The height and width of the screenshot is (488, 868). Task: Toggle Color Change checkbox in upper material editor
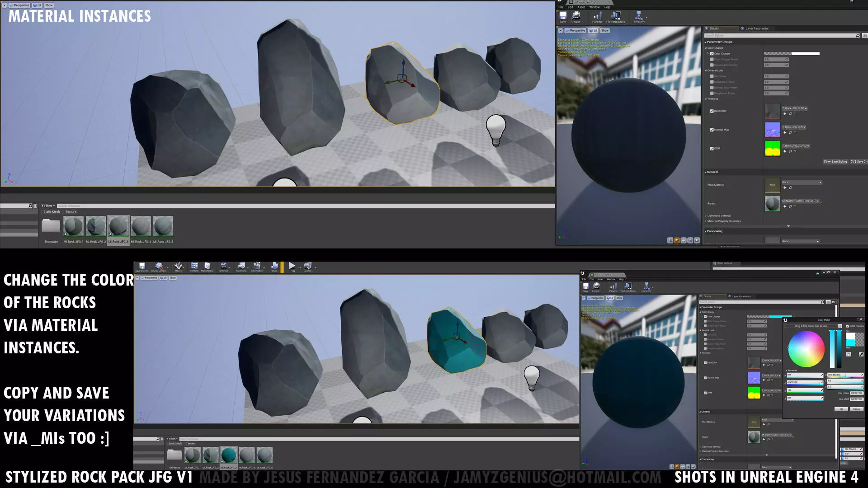(x=712, y=53)
